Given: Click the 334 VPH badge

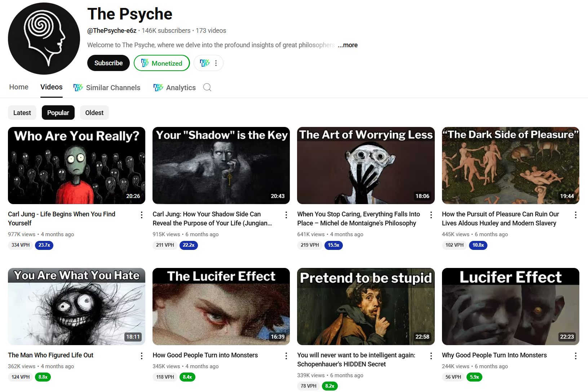Looking at the screenshot, I should click(21, 245).
